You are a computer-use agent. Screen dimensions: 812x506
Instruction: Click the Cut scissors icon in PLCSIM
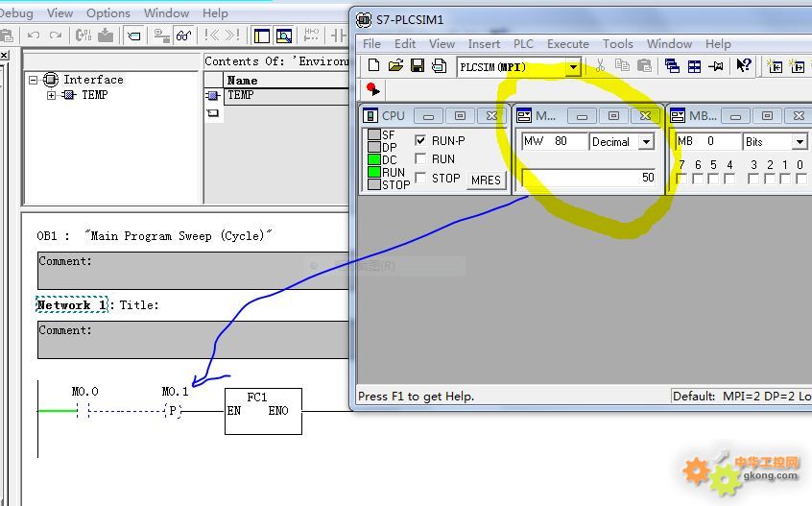(x=600, y=66)
